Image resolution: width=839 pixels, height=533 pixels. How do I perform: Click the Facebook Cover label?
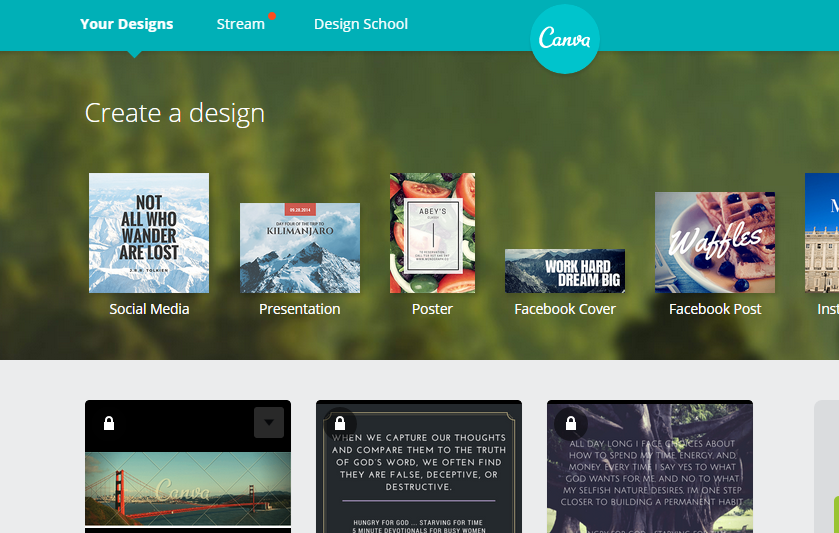tap(565, 309)
